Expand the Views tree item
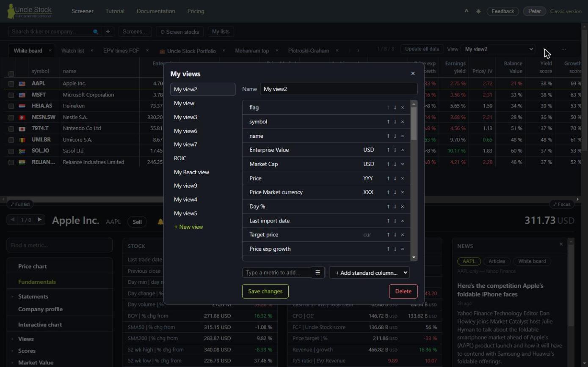 (x=12, y=339)
